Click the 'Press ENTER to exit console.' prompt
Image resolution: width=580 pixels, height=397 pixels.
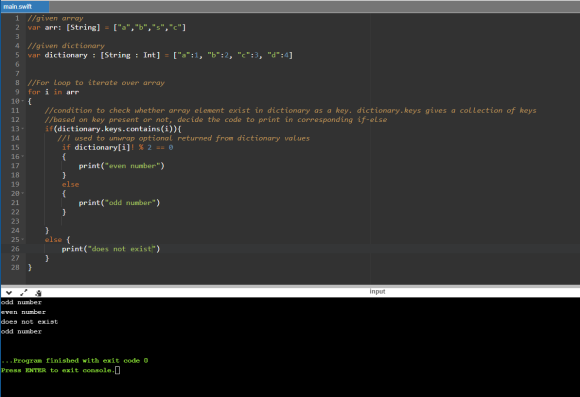pyautogui.click(x=57, y=370)
